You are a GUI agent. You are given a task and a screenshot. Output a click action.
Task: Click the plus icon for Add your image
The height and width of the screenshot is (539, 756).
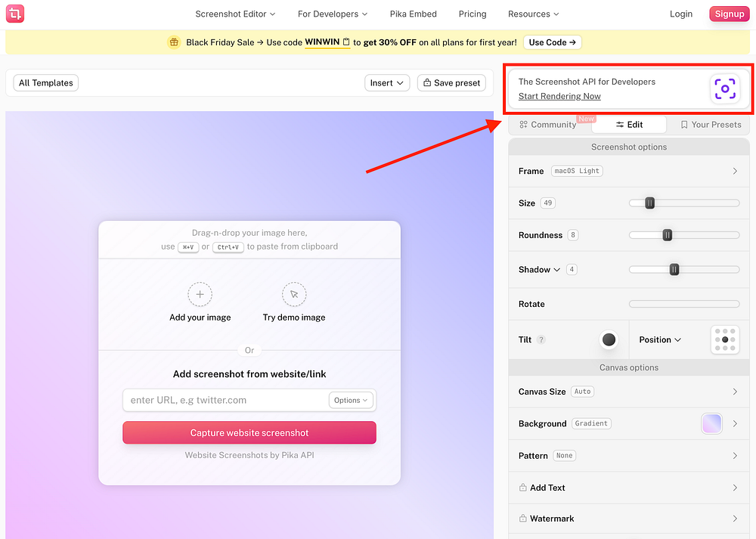[x=200, y=294]
